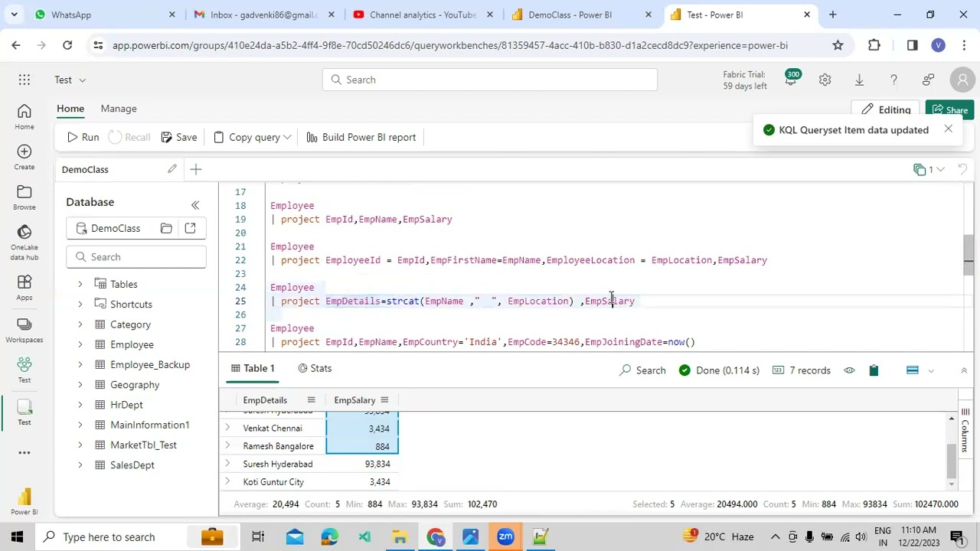Open results layout dropdown chevron

click(x=931, y=370)
